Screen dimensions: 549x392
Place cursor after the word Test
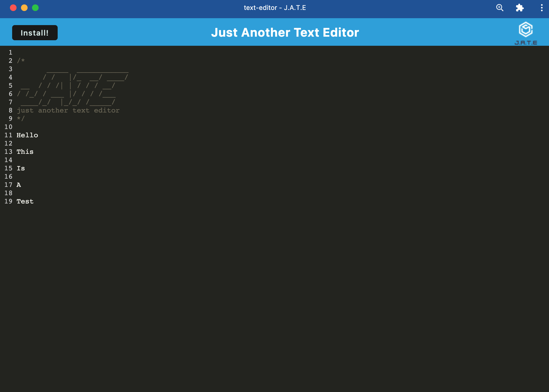[x=34, y=202]
